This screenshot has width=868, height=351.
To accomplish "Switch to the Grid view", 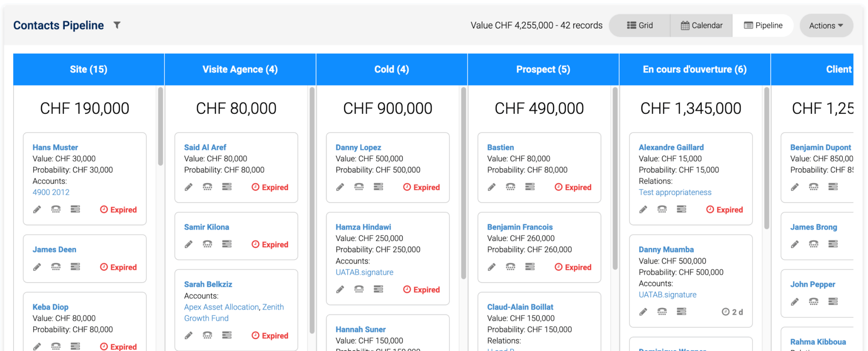I will pyautogui.click(x=640, y=25).
